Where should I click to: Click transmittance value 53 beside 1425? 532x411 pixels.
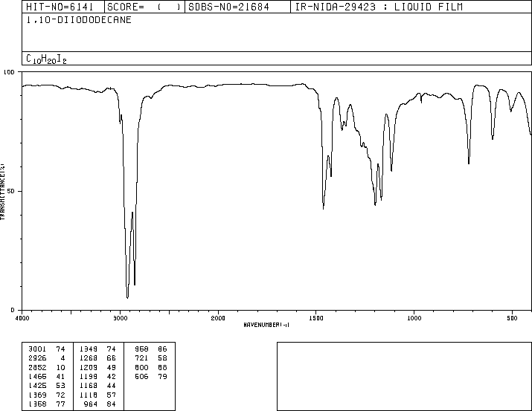60,386
